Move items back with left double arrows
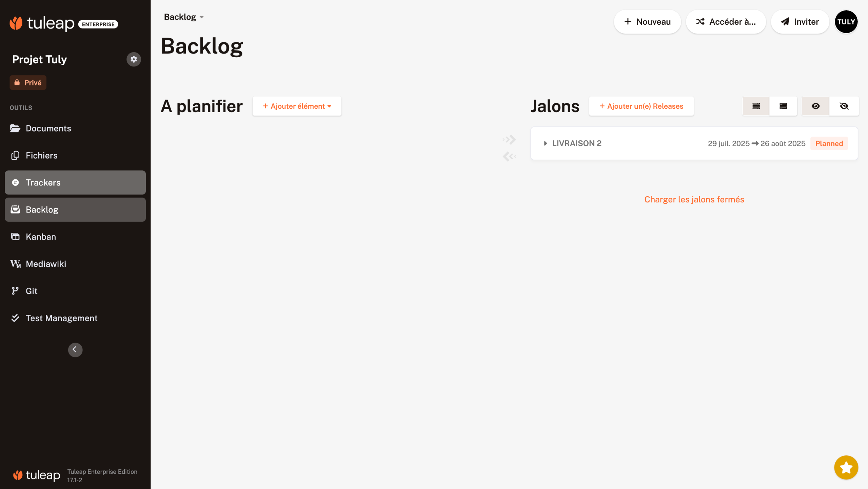This screenshot has width=868, height=489. 509,156
